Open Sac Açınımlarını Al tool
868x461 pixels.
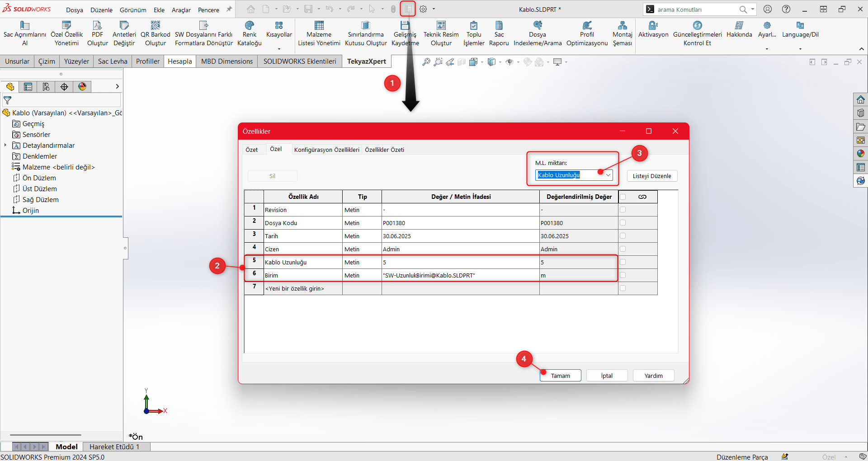coord(25,33)
